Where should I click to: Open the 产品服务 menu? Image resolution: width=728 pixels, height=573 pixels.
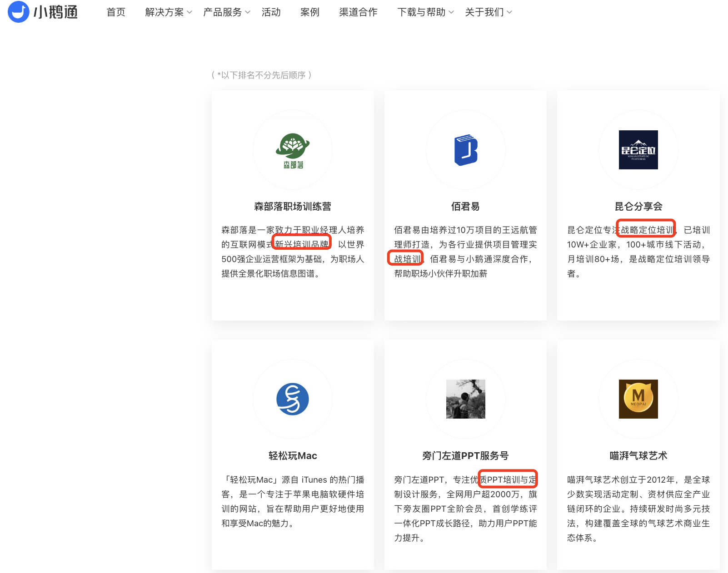click(223, 12)
